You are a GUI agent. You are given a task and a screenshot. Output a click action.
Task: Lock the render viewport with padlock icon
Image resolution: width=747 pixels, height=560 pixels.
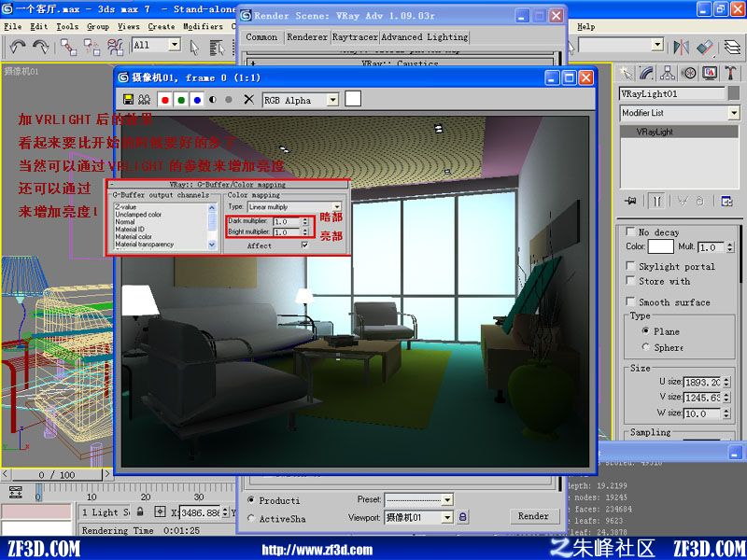pyautogui.click(x=462, y=517)
